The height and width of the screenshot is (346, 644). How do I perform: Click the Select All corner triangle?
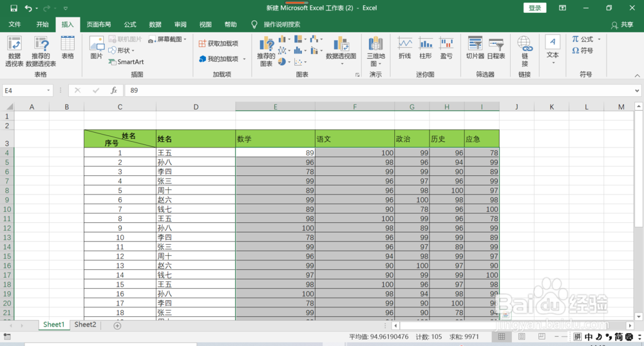pos(9,107)
